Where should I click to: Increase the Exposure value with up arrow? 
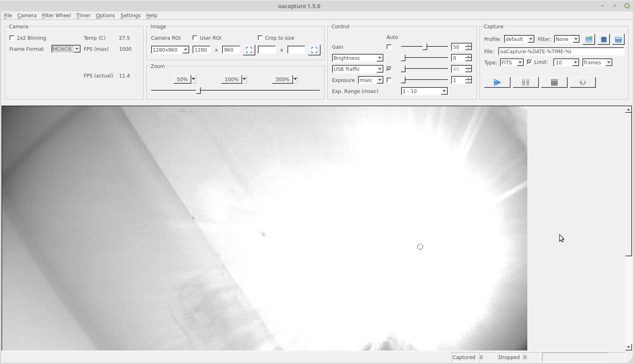click(x=468, y=78)
